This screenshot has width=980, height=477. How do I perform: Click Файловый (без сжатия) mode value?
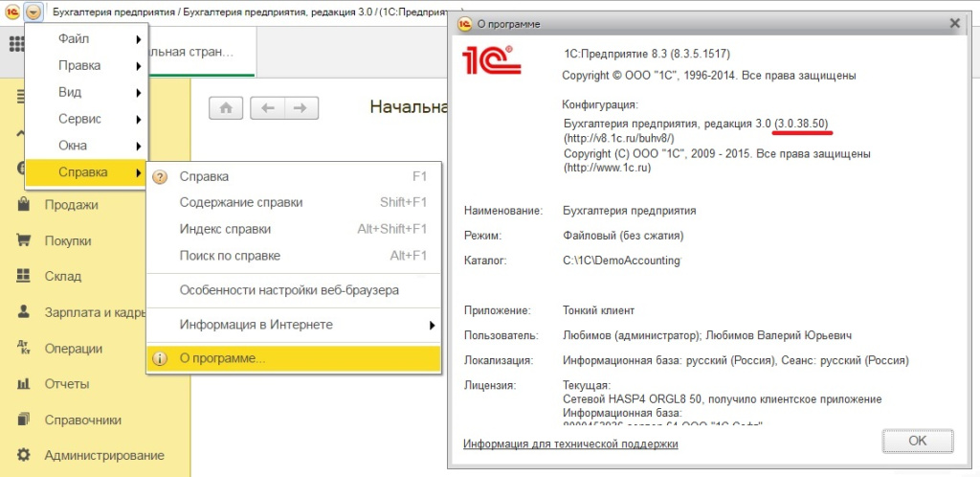(x=623, y=236)
